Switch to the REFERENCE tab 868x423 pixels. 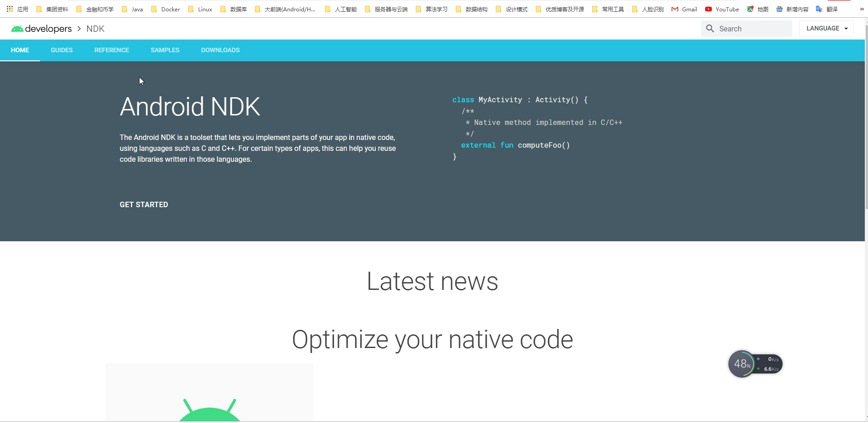pyautogui.click(x=112, y=50)
